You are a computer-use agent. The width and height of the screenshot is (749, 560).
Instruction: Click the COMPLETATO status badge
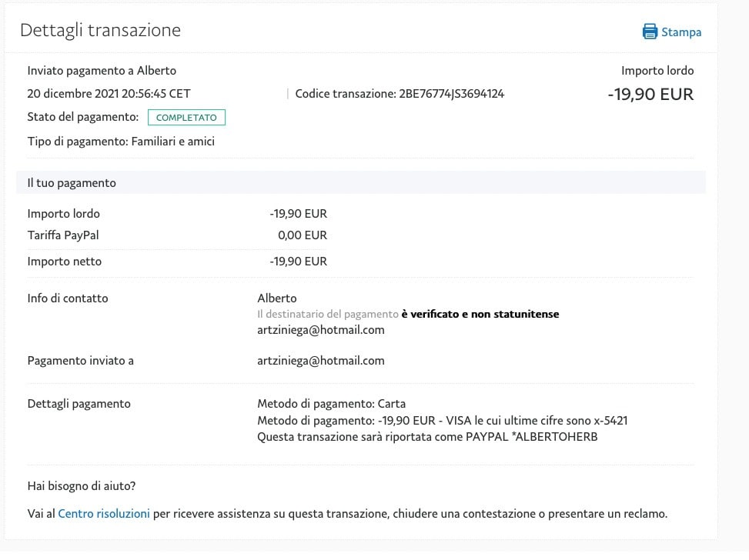tap(186, 118)
